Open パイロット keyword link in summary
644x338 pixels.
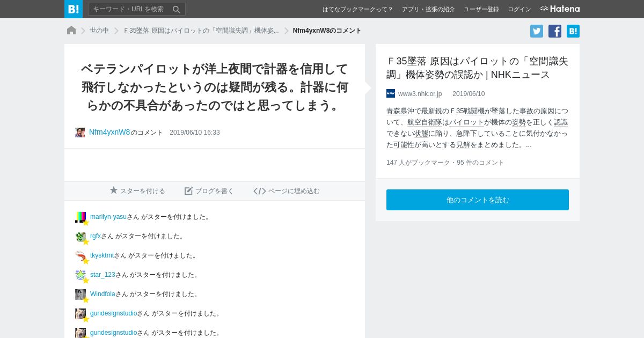(466, 122)
